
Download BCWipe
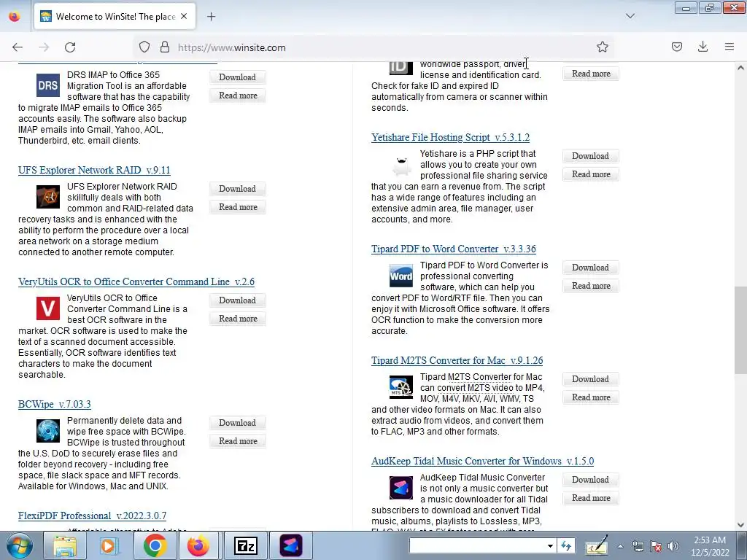coord(237,423)
